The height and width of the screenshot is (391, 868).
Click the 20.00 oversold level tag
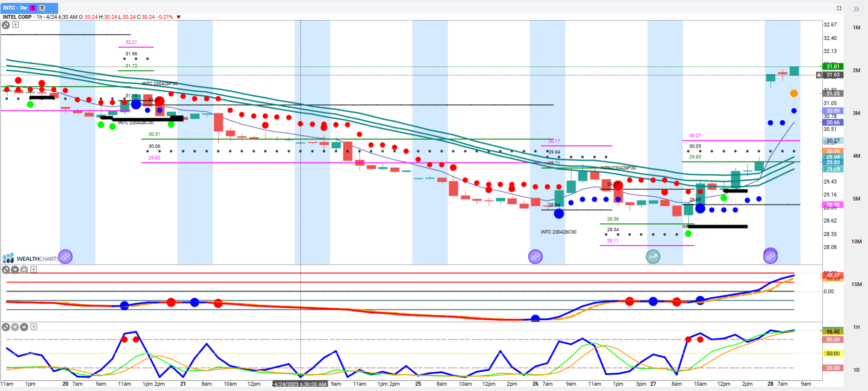[x=833, y=368]
